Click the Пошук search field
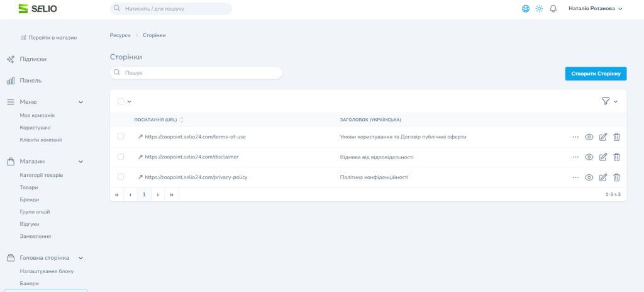The height and width of the screenshot is (292, 644). tap(196, 73)
